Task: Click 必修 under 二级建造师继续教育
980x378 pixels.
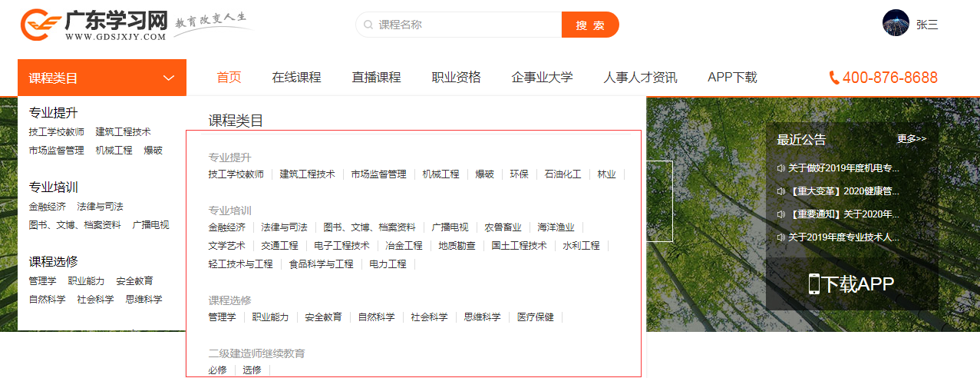Action: tap(217, 370)
